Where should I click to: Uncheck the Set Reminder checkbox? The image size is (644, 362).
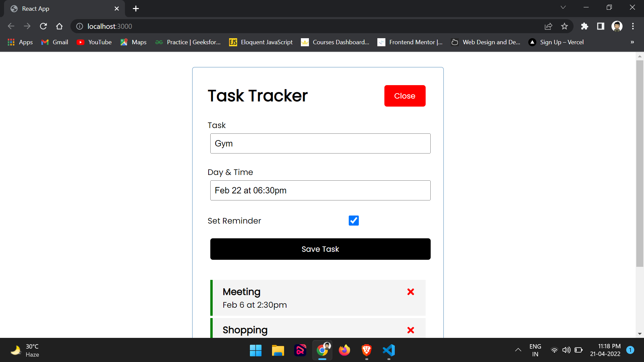point(354,221)
